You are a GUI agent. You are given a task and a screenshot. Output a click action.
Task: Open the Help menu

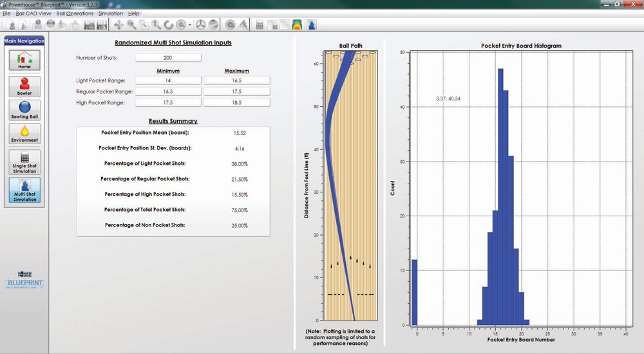click(133, 14)
